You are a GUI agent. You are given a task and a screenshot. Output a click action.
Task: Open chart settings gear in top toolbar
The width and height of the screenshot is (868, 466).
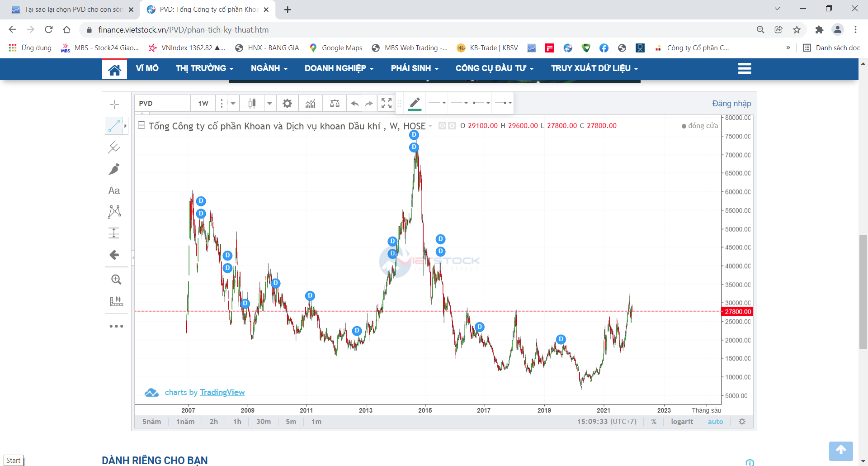coord(287,104)
